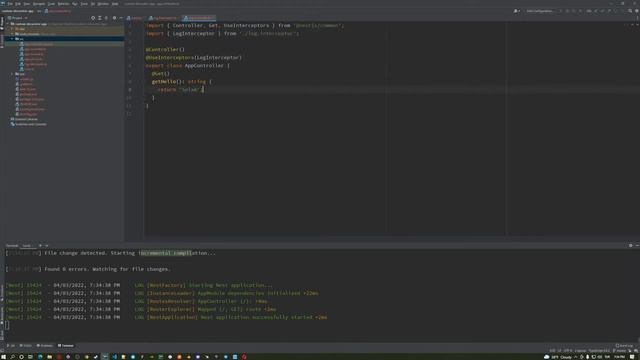Click the NestApplication log line in terminal
Viewport: 640px width, 360px height.
pos(167,317)
